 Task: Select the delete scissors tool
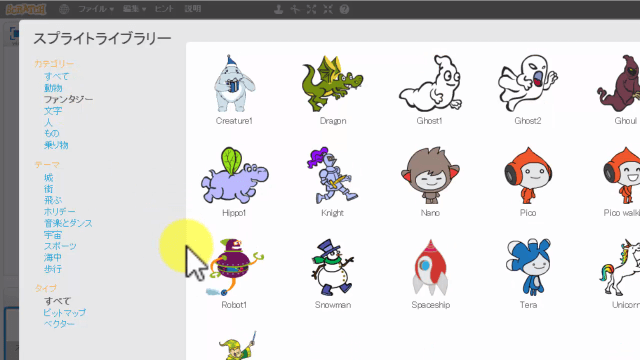(x=295, y=9)
